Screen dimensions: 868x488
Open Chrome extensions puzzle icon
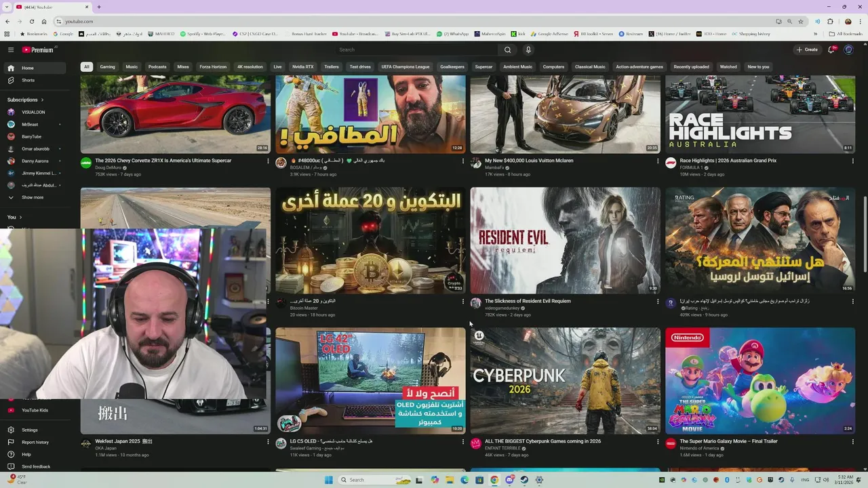point(830,21)
